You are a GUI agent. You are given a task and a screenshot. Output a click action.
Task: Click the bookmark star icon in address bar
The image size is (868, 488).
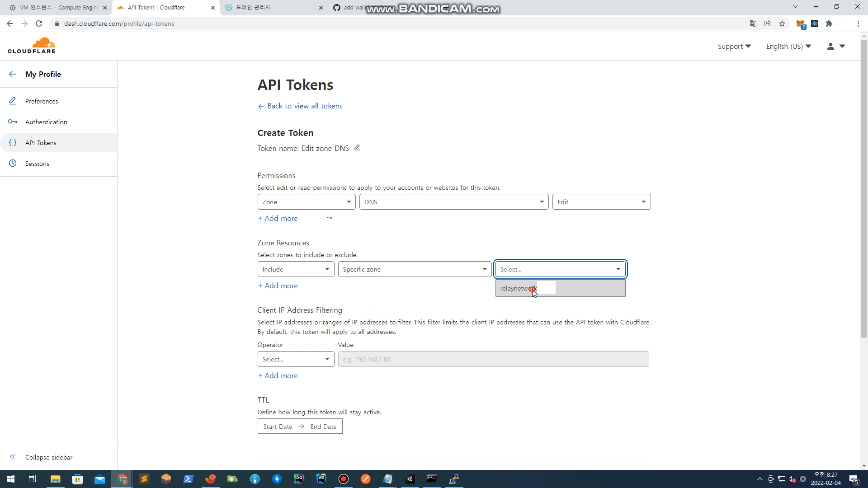pos(782,23)
